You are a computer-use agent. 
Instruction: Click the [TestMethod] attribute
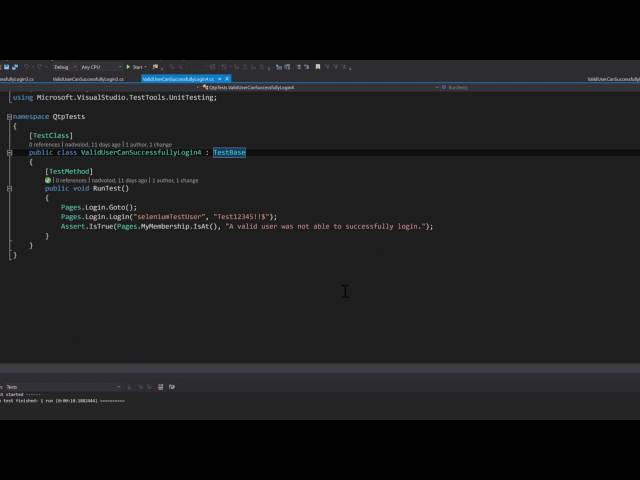(69, 171)
